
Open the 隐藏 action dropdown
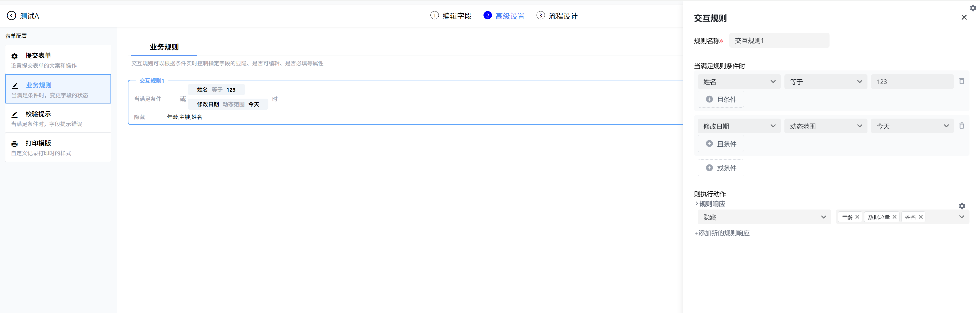coord(764,217)
